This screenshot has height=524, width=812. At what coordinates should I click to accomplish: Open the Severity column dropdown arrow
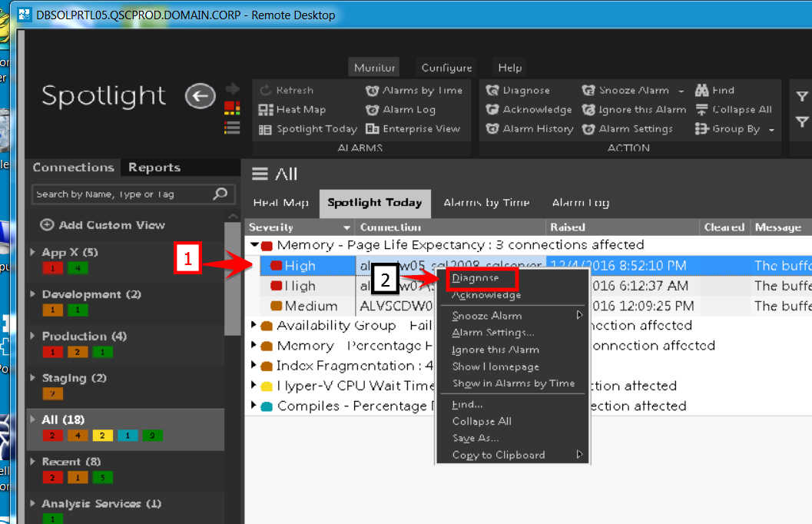tap(346, 228)
